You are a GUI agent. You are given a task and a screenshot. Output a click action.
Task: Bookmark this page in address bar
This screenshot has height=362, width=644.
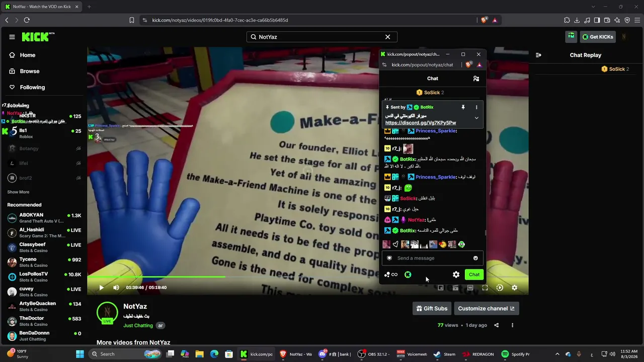coord(132,20)
